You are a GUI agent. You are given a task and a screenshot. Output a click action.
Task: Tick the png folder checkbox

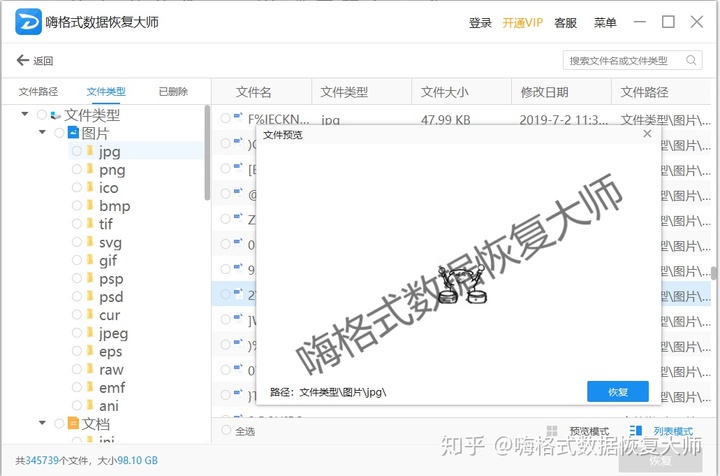coord(77,169)
